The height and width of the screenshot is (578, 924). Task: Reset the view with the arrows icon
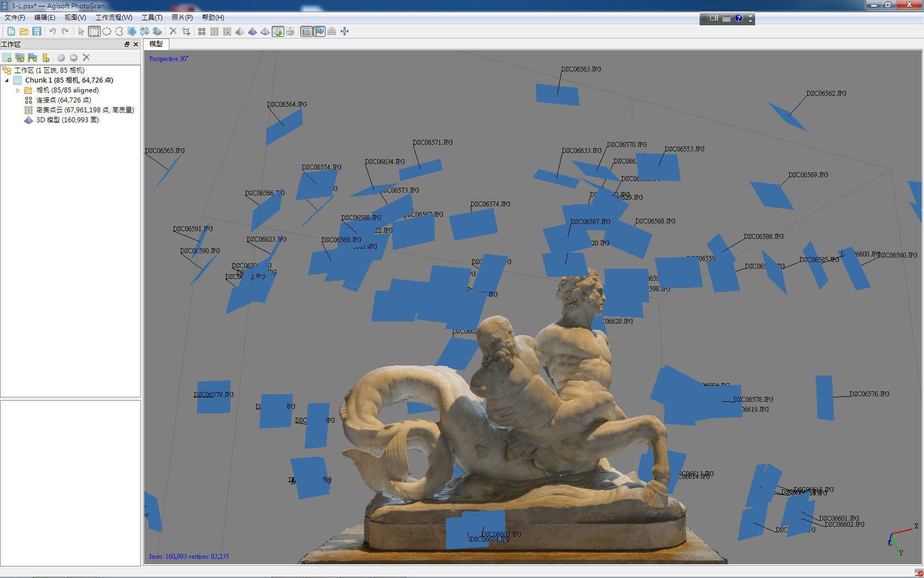click(x=345, y=31)
